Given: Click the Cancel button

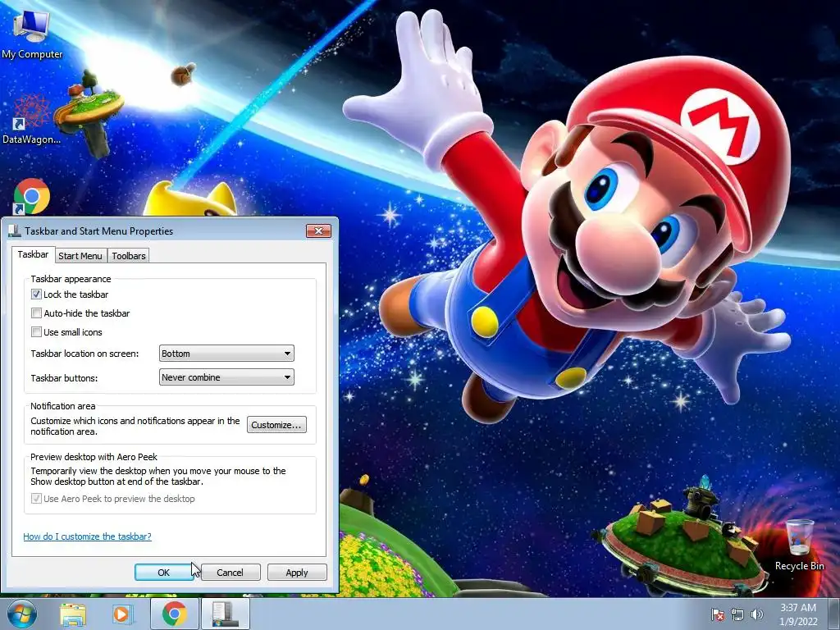Looking at the screenshot, I should click(x=230, y=572).
